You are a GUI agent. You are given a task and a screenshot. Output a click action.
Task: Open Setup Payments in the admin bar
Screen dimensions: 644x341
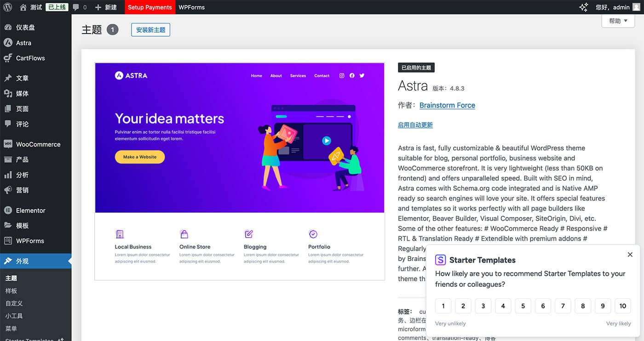click(150, 7)
